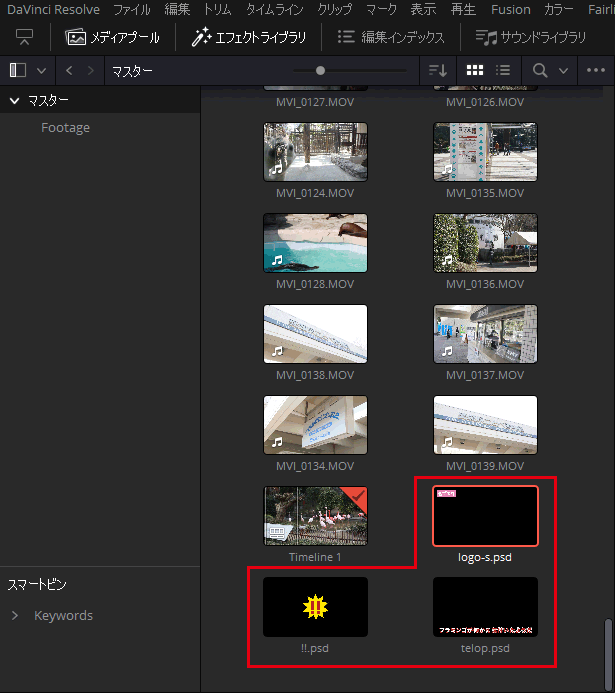Select the Footage bin

point(65,128)
